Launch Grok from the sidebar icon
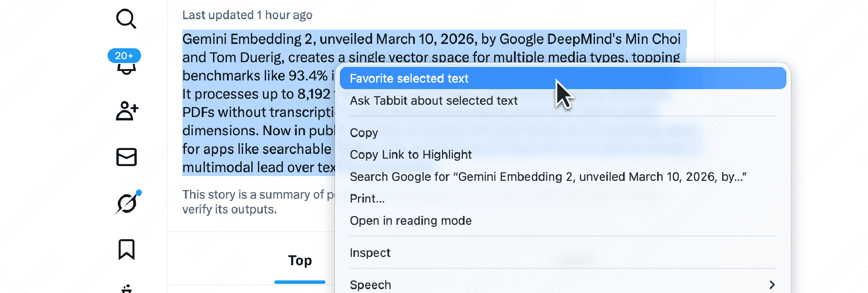Screen dimensions: 868x293 [x=127, y=203]
